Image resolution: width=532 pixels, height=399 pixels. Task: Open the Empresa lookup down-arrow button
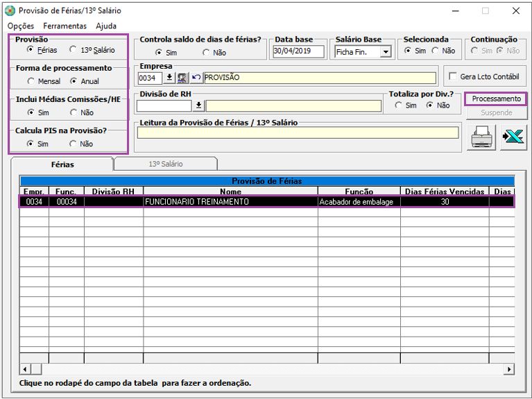tap(169, 78)
